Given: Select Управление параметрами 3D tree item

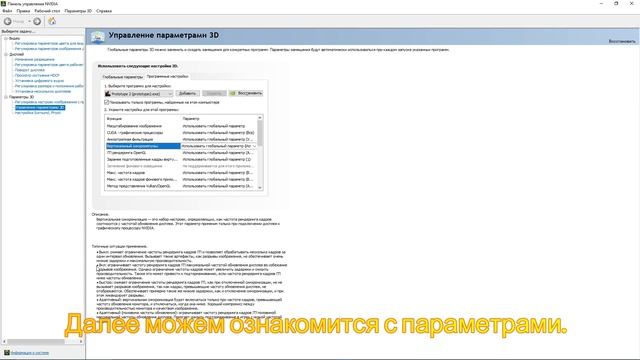Looking at the screenshot, I should click(x=40, y=107).
